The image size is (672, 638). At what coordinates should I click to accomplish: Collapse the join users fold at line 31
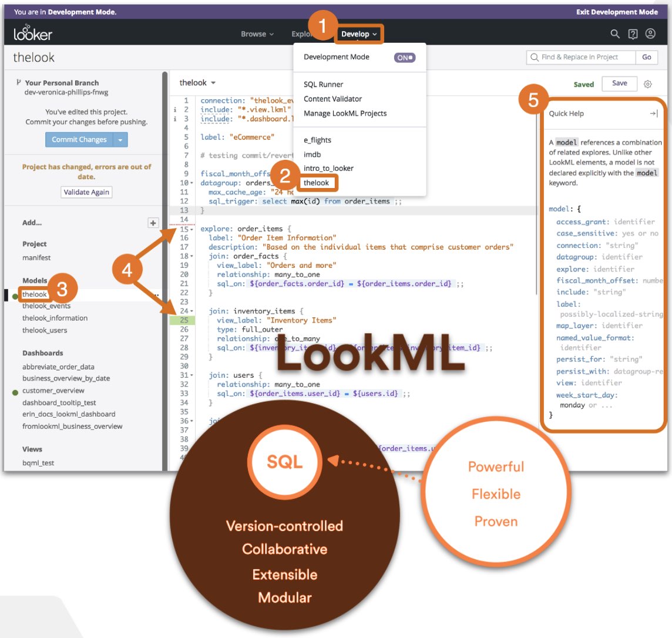(x=192, y=375)
